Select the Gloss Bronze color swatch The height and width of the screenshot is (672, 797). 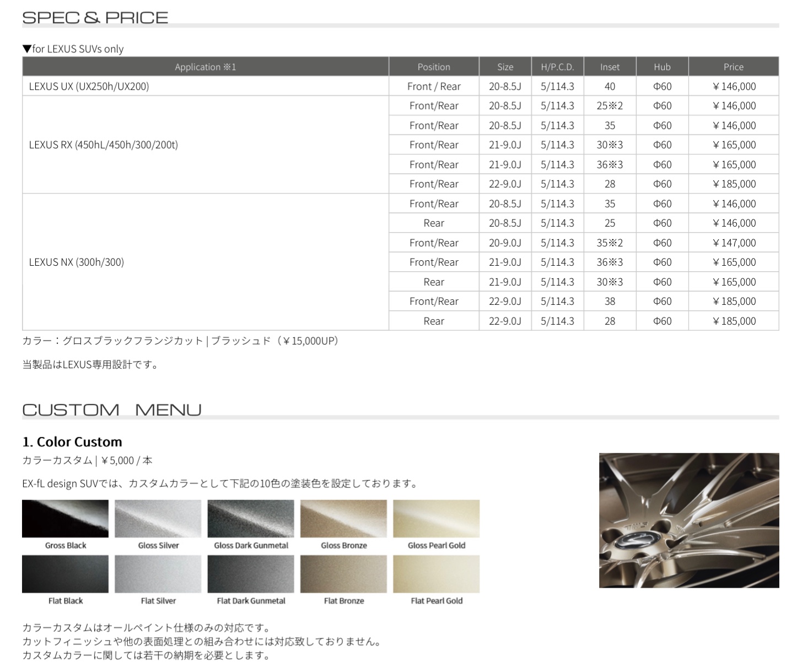(x=343, y=518)
